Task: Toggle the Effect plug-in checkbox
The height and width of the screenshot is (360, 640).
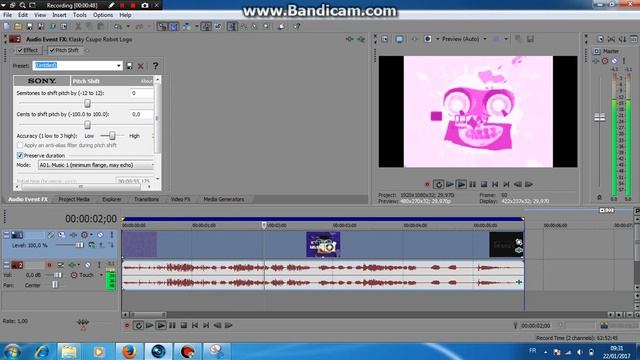Action: click(x=20, y=50)
